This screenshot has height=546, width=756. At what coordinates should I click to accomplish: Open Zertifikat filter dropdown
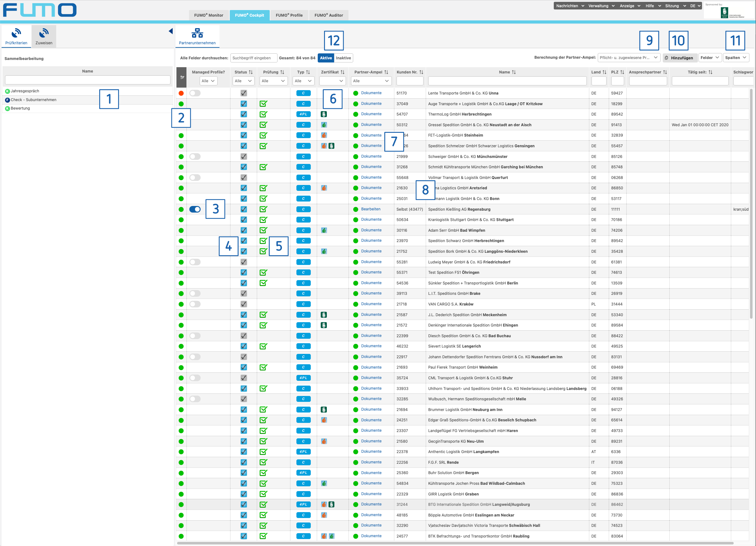332,81
